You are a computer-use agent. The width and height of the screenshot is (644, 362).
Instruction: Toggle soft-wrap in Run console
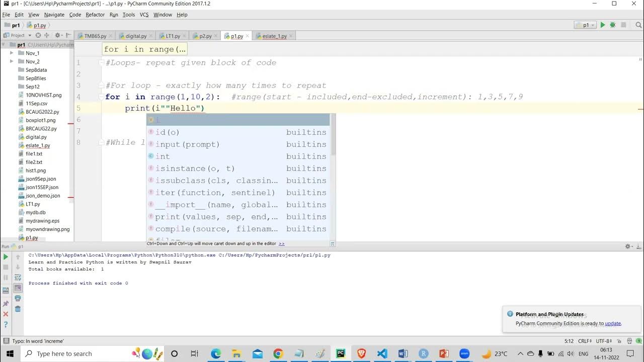(18, 277)
